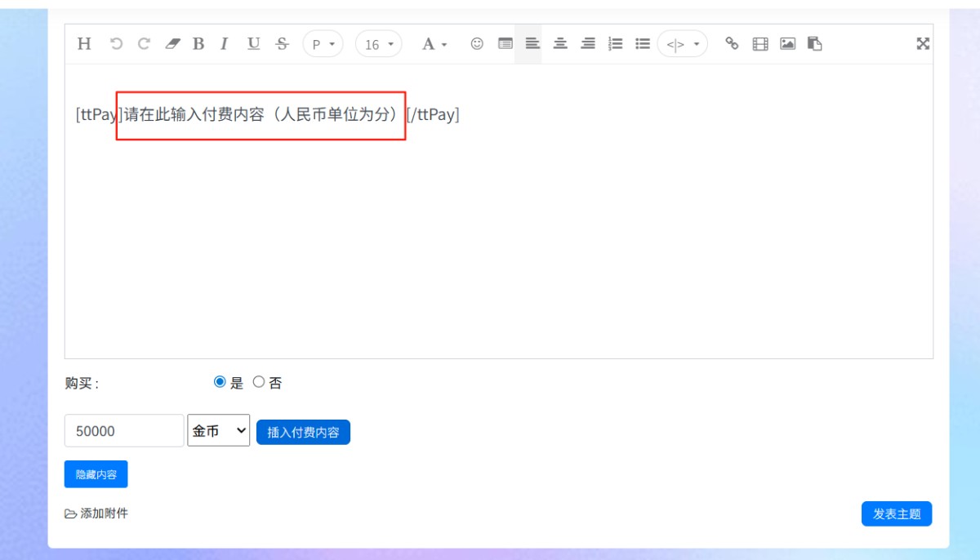Apply italic formatting to text
This screenshot has height=560, width=980.
pyautogui.click(x=224, y=44)
